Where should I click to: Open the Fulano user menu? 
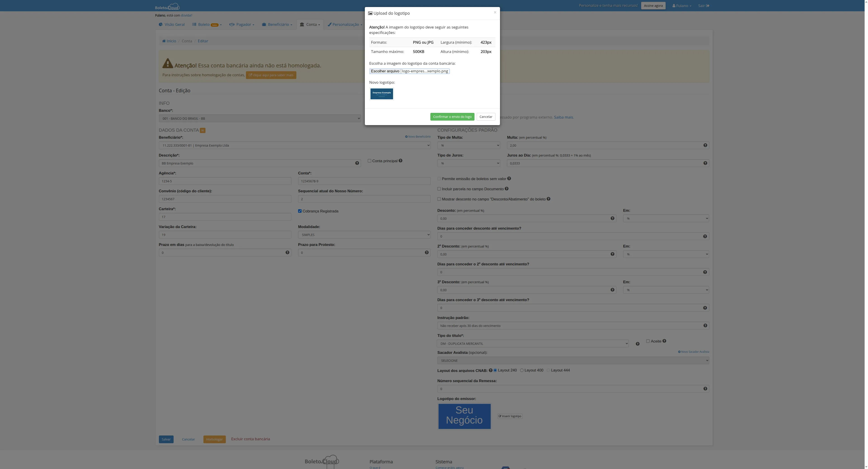(681, 5)
